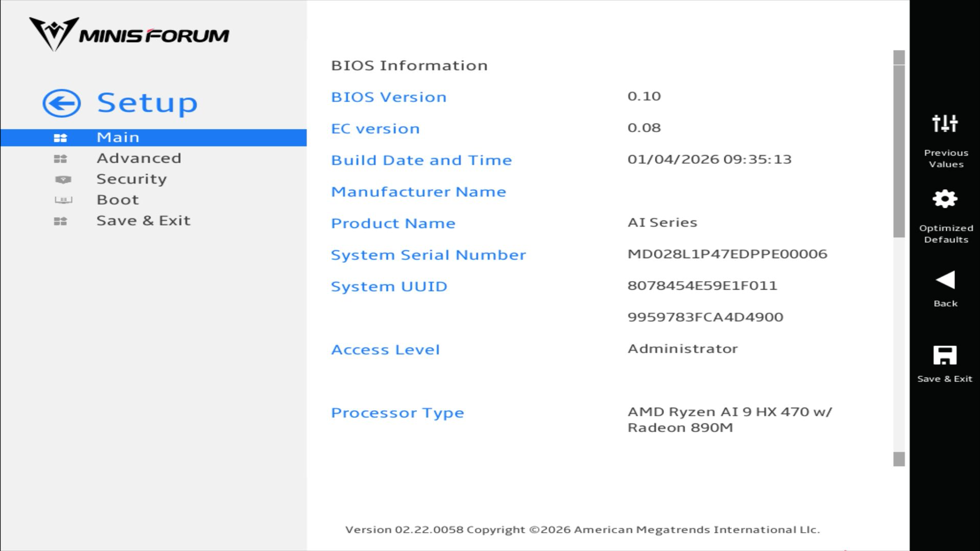Click the Optimized Defaults gear icon
This screenshot has height=551, width=980.
[x=945, y=199]
